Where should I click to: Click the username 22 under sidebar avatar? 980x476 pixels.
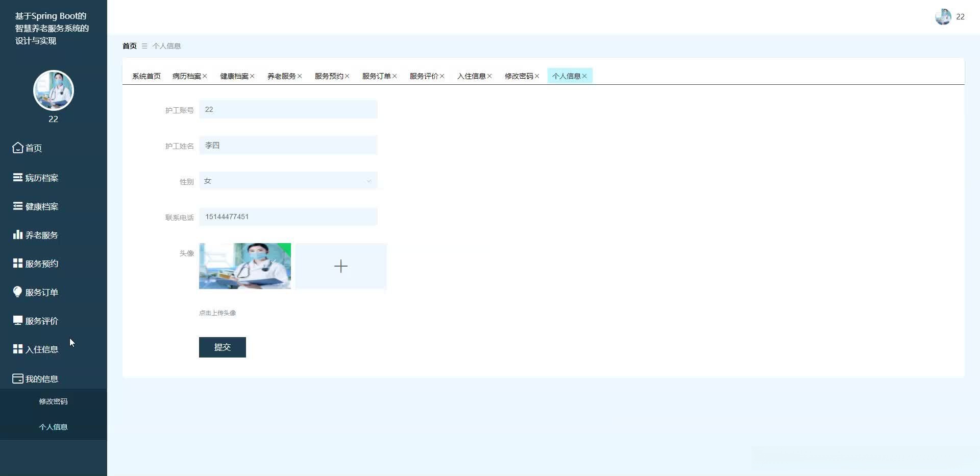point(54,119)
